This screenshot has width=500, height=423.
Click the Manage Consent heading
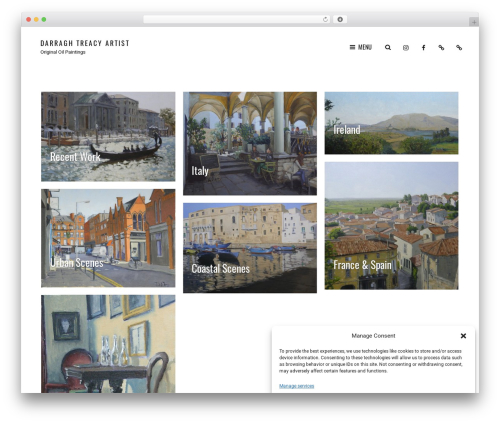373,336
